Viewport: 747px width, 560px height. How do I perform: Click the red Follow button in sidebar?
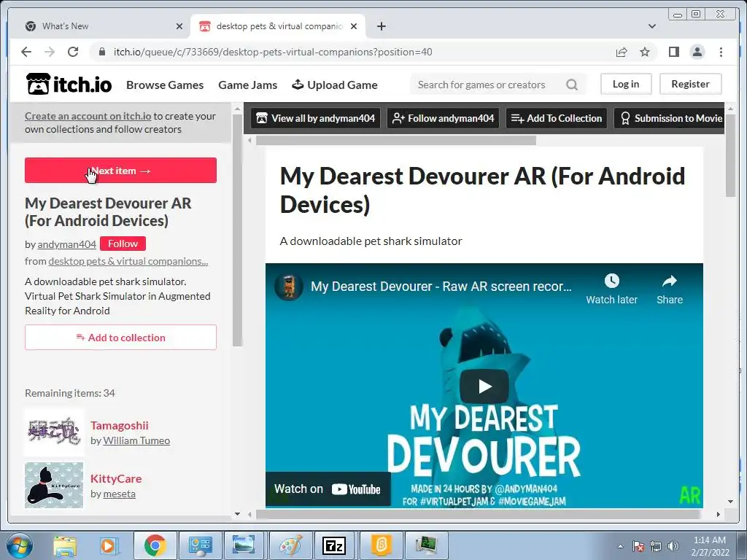pyautogui.click(x=123, y=244)
